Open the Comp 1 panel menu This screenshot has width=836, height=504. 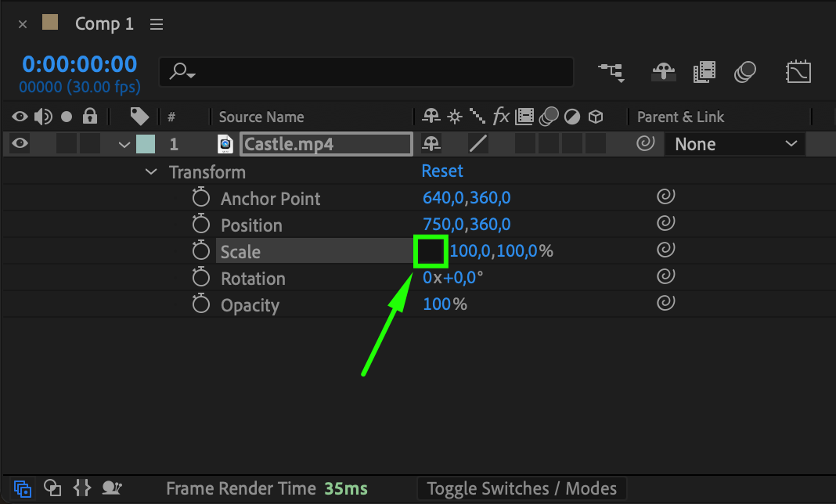click(157, 24)
